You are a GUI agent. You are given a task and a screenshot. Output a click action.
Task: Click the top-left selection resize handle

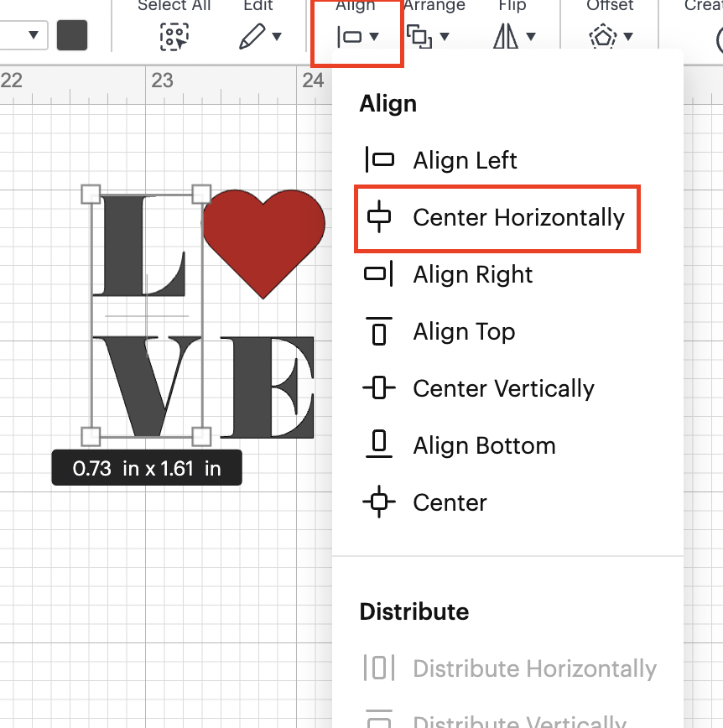(x=91, y=195)
